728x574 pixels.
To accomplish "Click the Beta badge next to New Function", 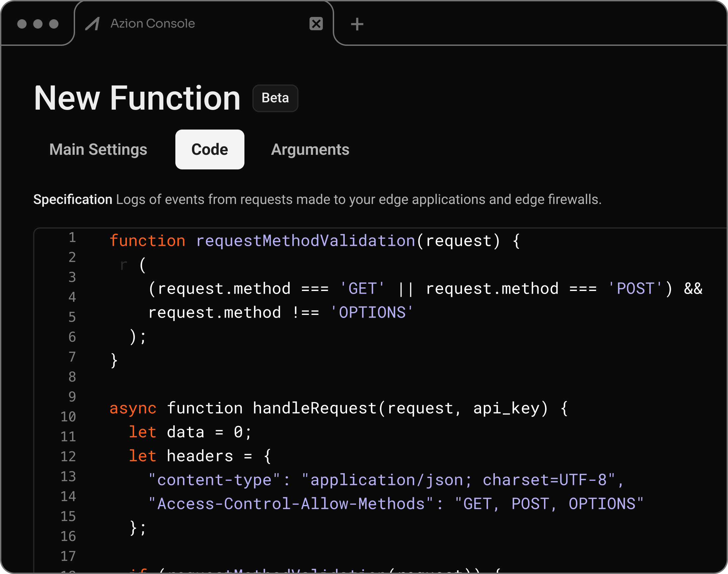I will (x=275, y=98).
